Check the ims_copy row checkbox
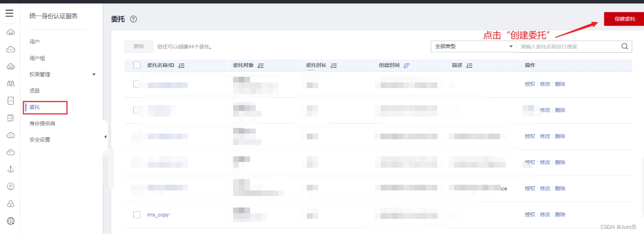 point(137,215)
